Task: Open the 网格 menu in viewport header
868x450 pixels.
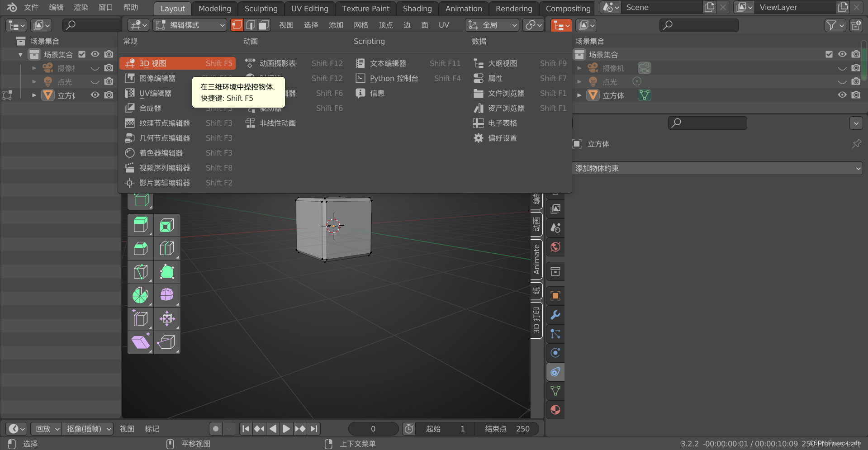Action: tap(361, 25)
